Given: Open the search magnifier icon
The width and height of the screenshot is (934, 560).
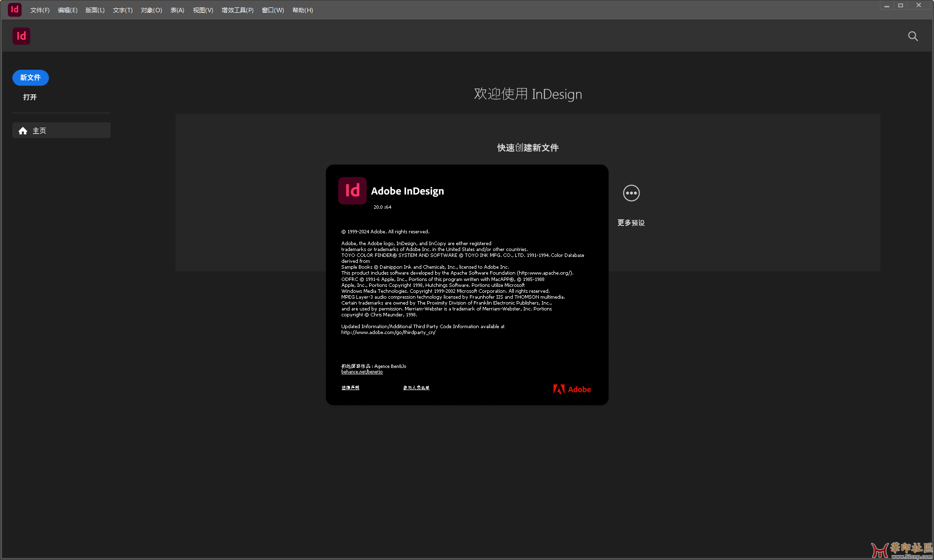Looking at the screenshot, I should tap(913, 36).
